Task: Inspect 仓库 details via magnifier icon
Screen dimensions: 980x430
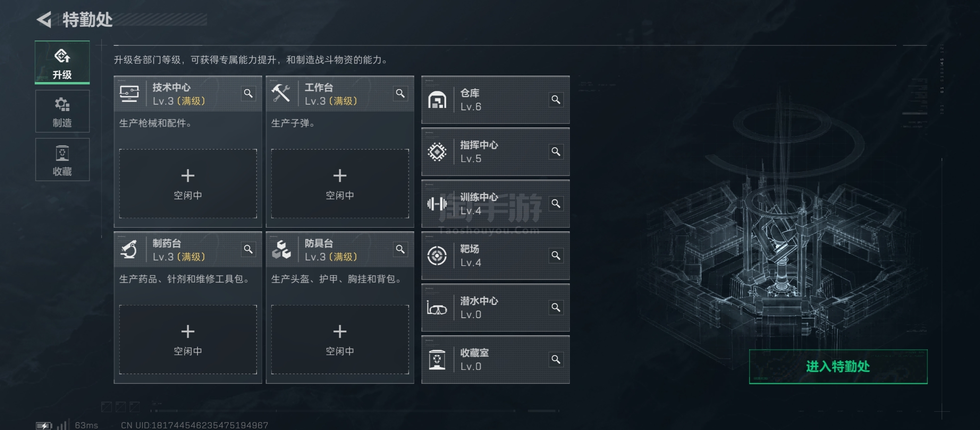Action: [556, 100]
